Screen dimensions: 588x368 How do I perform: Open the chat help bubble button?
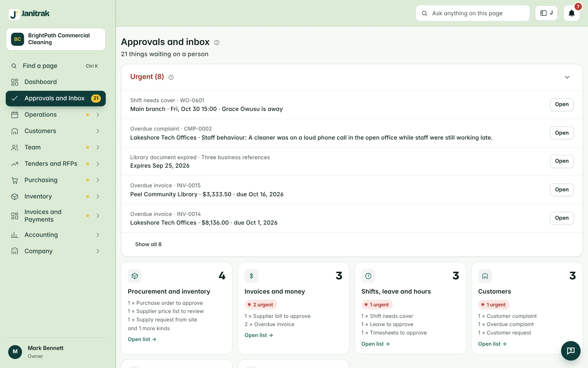point(571,351)
